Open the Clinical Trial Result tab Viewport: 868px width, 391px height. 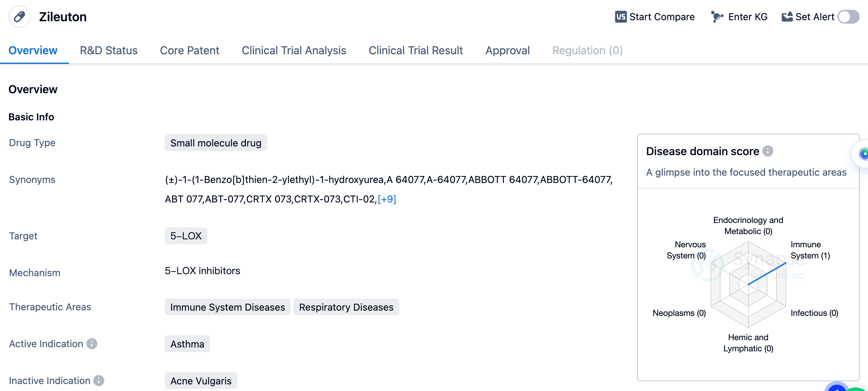[x=416, y=50]
